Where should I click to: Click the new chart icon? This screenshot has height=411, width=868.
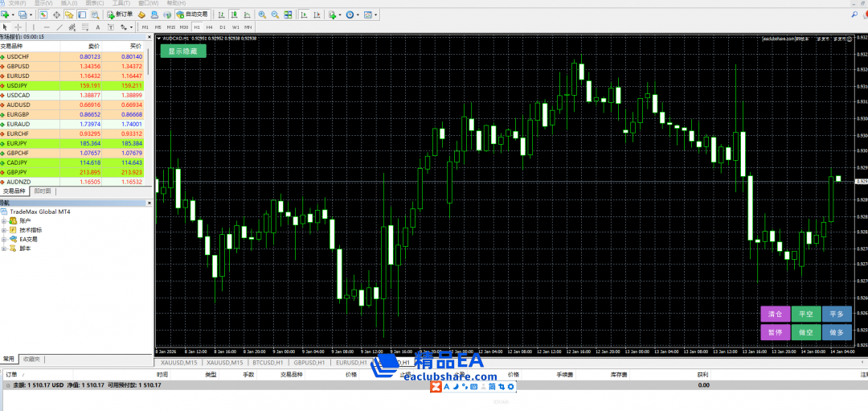[5, 14]
